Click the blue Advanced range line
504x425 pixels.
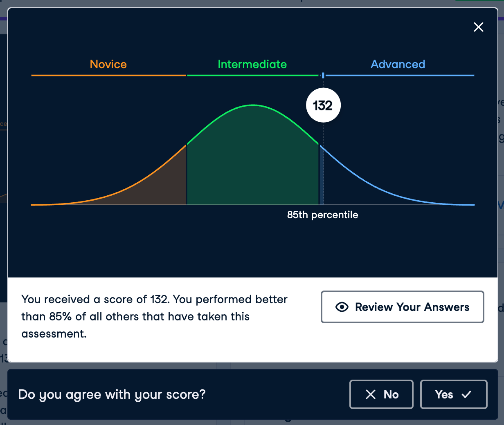coord(399,76)
